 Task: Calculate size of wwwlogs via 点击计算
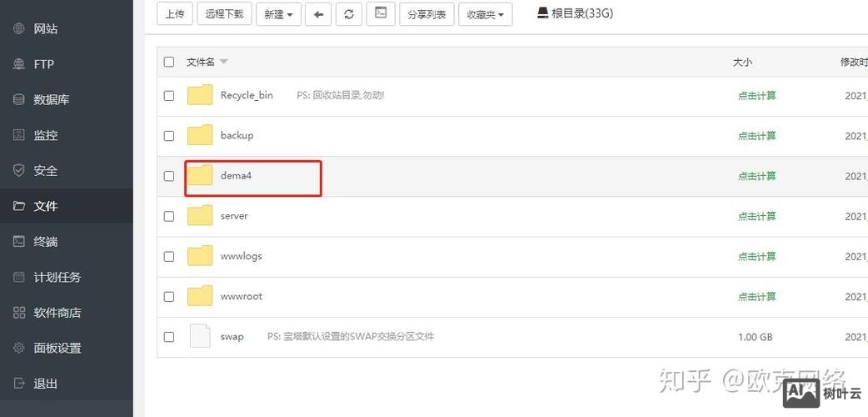pyautogui.click(x=756, y=256)
